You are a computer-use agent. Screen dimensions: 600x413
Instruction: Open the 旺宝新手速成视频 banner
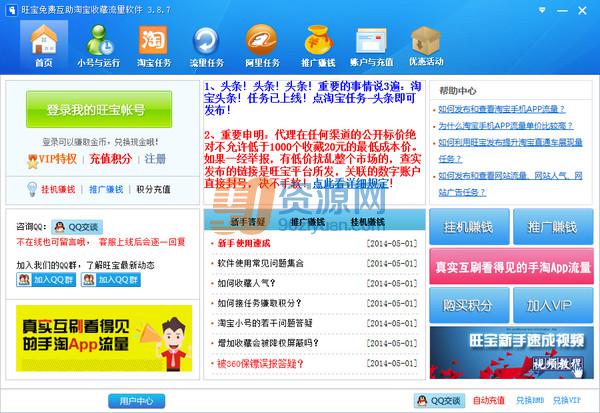point(512,353)
